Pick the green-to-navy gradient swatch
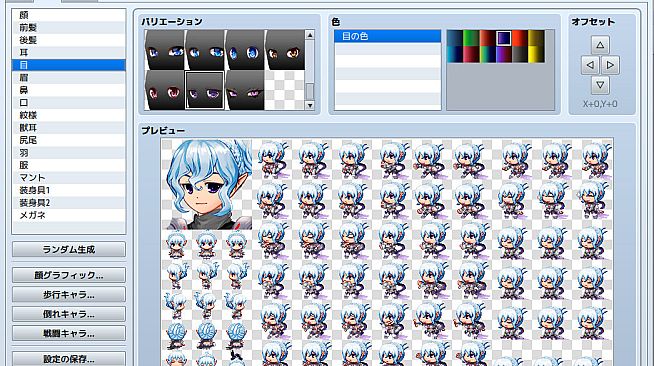The image size is (654, 366). [487, 54]
